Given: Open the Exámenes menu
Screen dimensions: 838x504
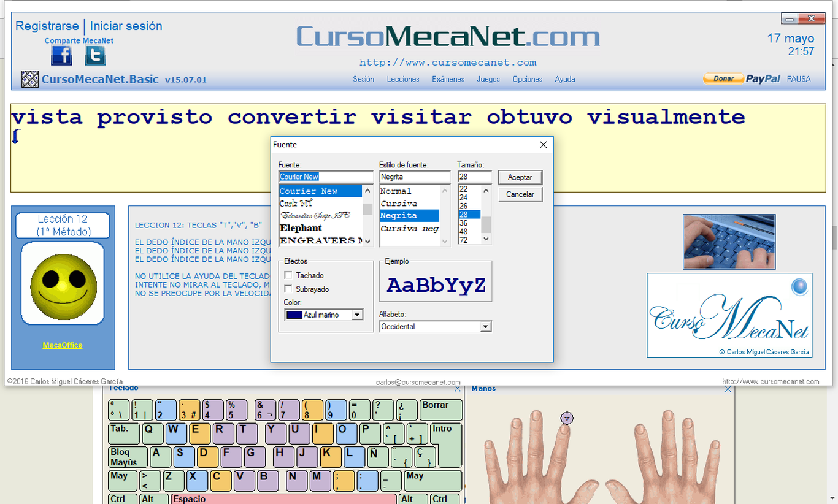Looking at the screenshot, I should [x=448, y=79].
